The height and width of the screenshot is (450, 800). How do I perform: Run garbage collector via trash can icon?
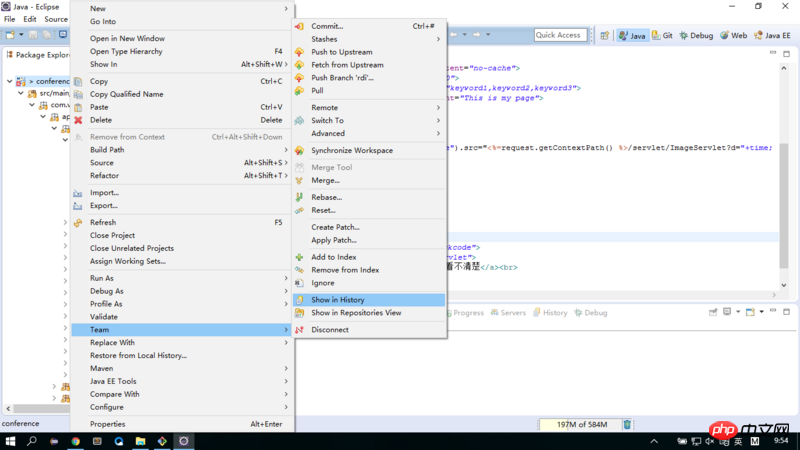coord(627,424)
